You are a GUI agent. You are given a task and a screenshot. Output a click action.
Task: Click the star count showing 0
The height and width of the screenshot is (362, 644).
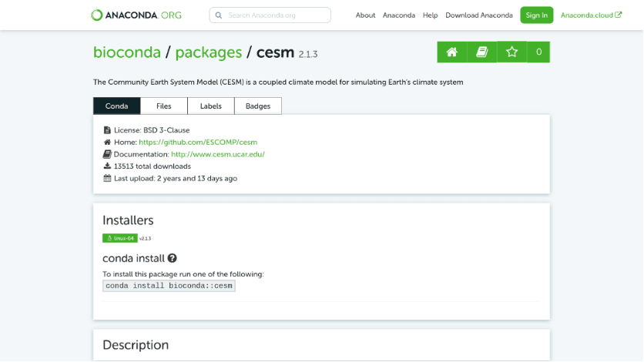point(538,52)
